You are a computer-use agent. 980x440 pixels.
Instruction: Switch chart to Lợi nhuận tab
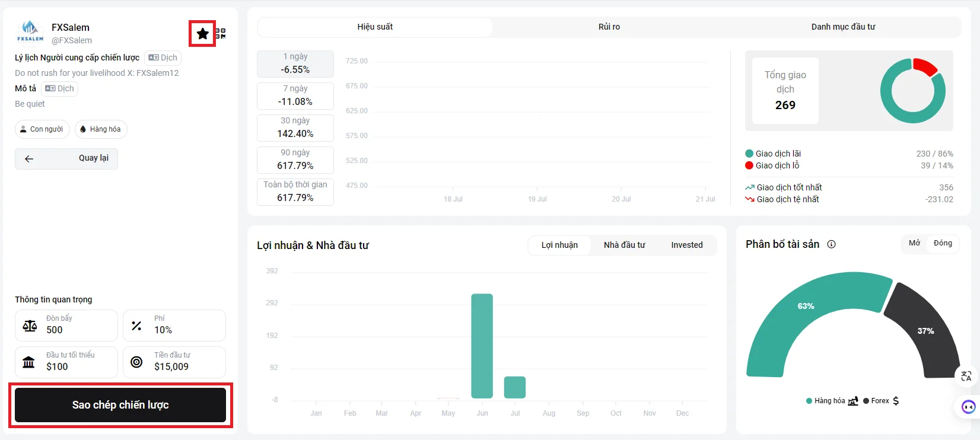[x=559, y=245]
